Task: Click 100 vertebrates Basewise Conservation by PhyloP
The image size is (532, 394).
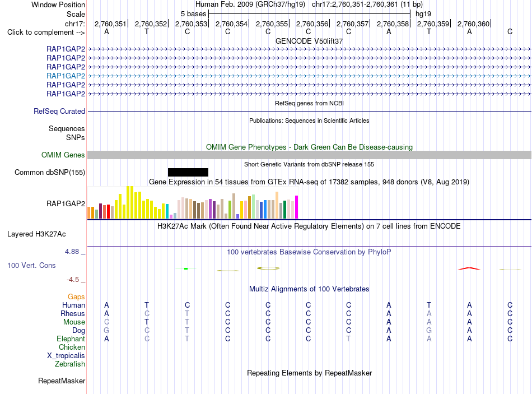Action: coord(309,252)
